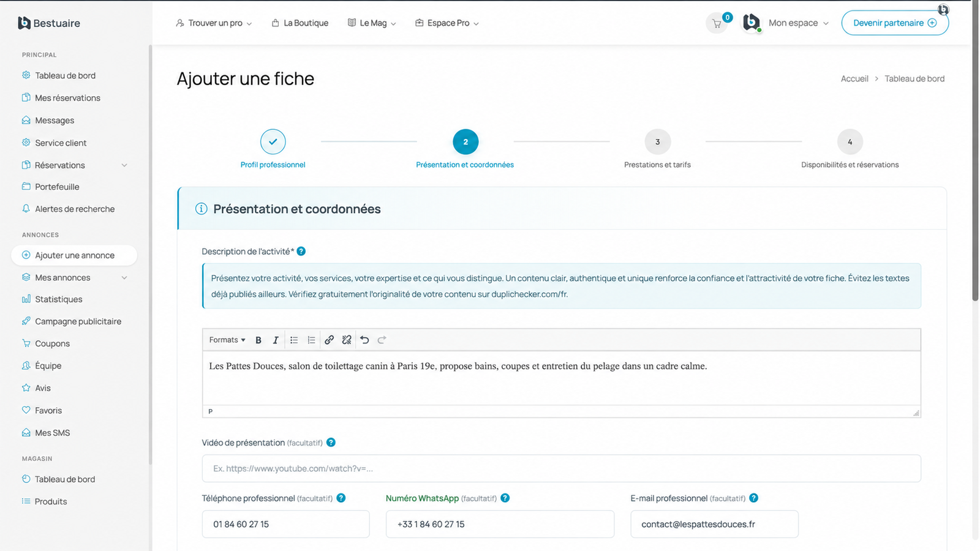Go to step 1 Profil professionnel
980x551 pixels.
pyautogui.click(x=273, y=141)
